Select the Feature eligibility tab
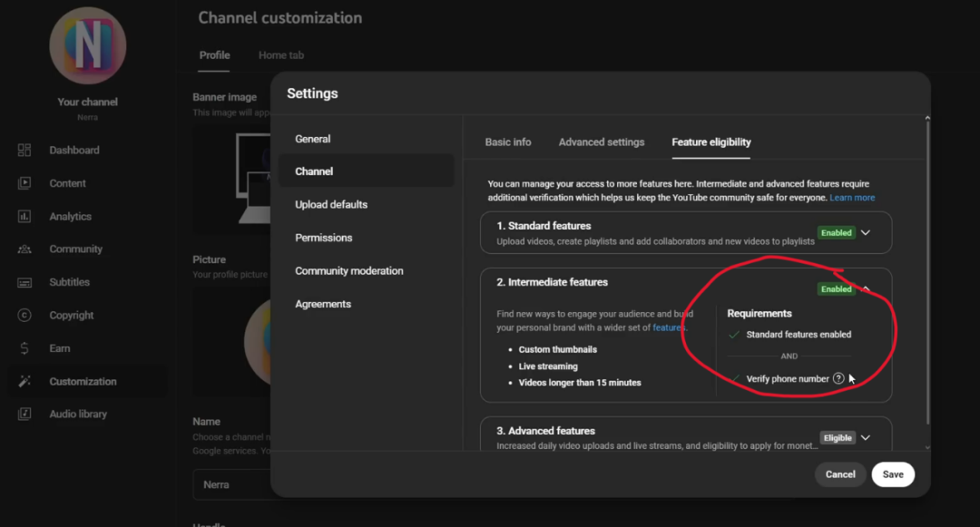 [711, 142]
